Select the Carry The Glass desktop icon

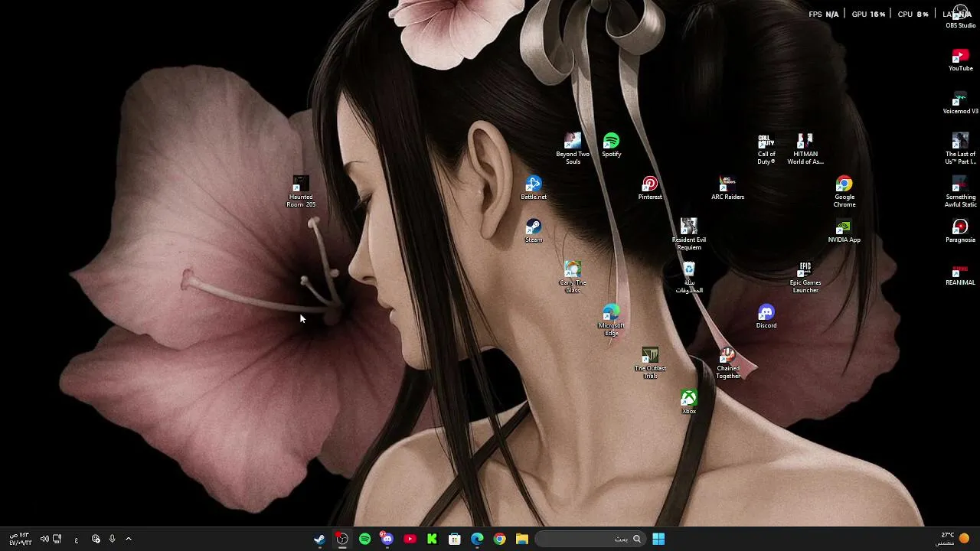[573, 277]
